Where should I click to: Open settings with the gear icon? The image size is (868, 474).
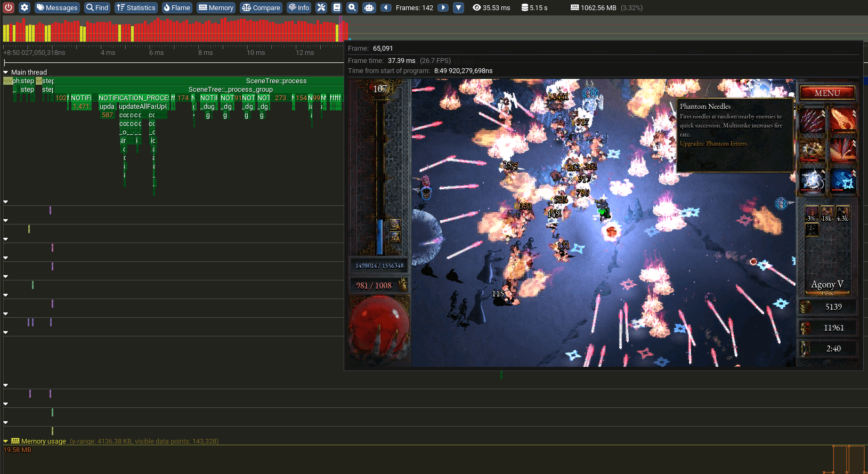coord(25,7)
